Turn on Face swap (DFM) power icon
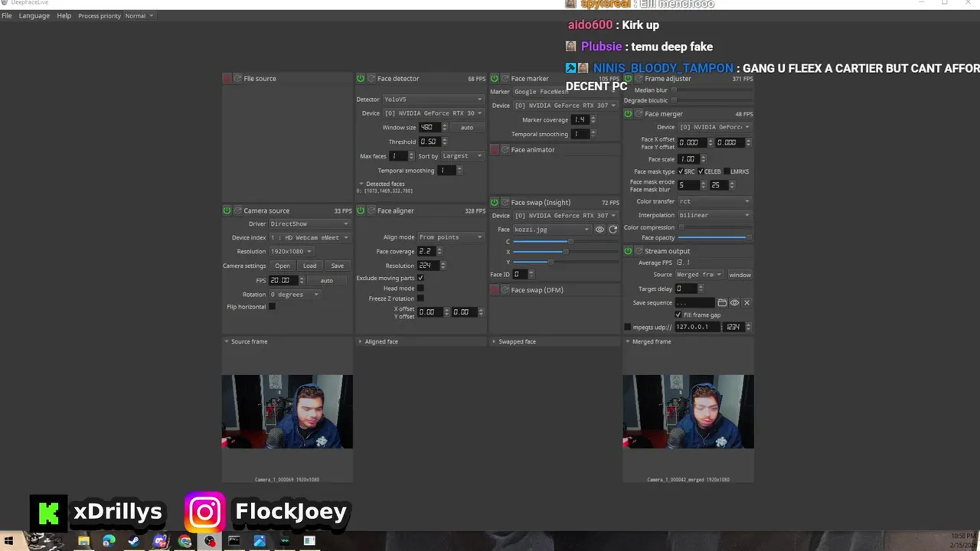 (495, 290)
